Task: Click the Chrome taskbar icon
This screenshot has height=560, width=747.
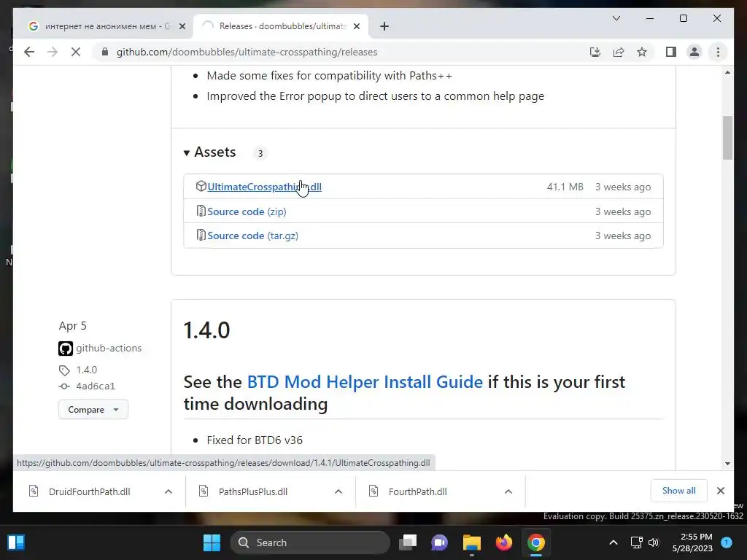Action: (x=536, y=542)
